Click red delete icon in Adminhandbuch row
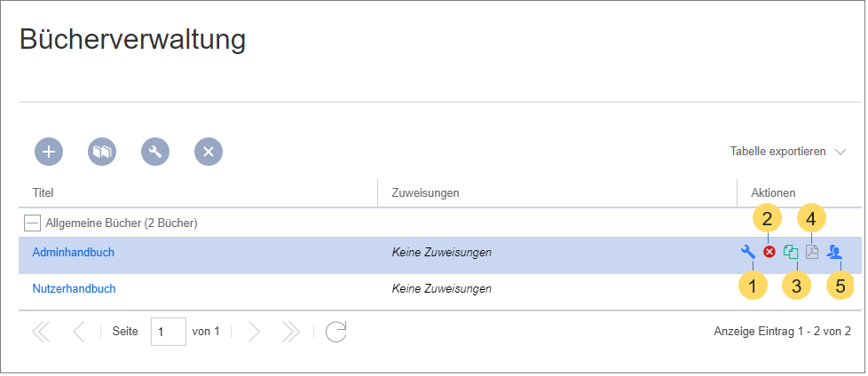 point(769,252)
